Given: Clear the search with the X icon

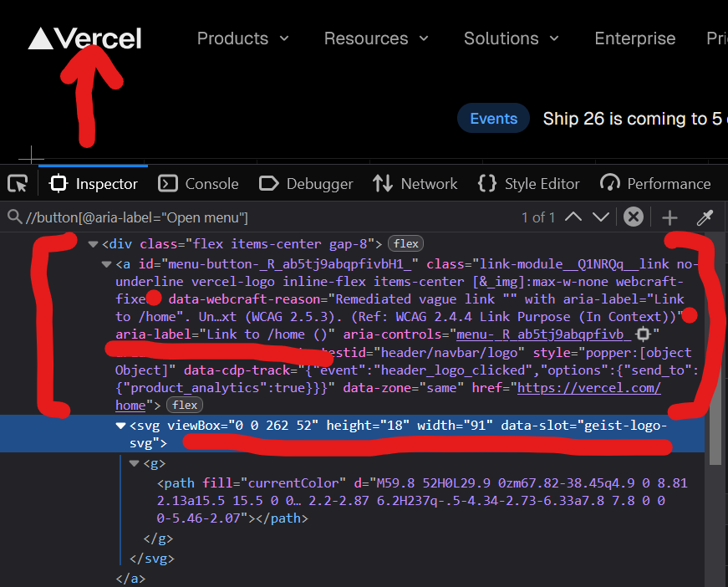Looking at the screenshot, I should pos(634,217).
